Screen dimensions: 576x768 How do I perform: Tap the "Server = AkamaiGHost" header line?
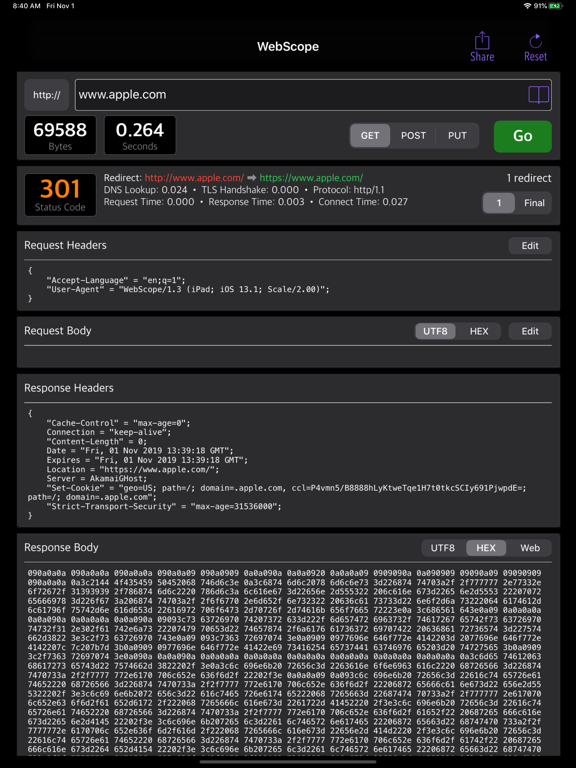coord(96,479)
